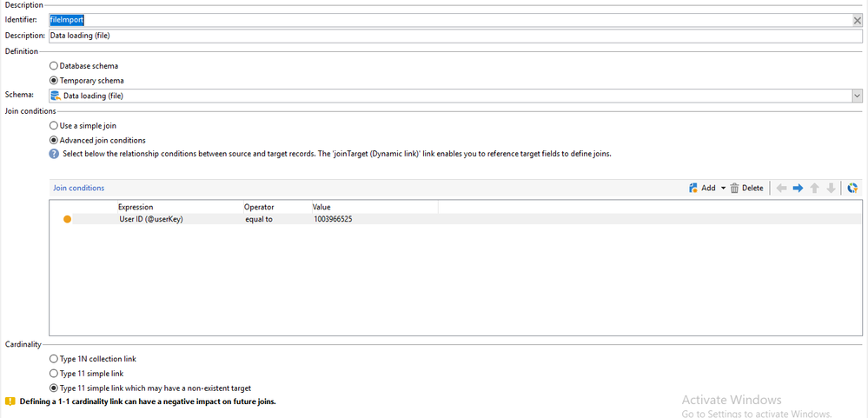Click the blue right arrow icon

798,188
